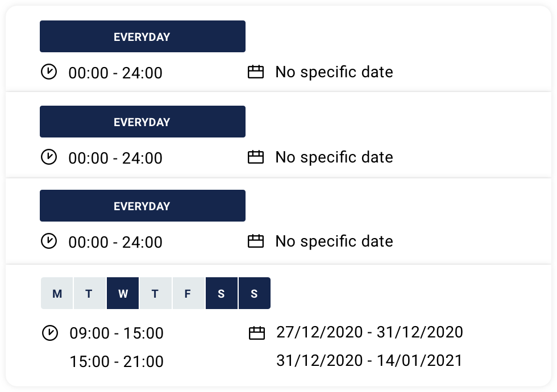The width and height of the screenshot is (557, 392).
Task: Click the clock icon in the second schedule row
Action: point(49,157)
